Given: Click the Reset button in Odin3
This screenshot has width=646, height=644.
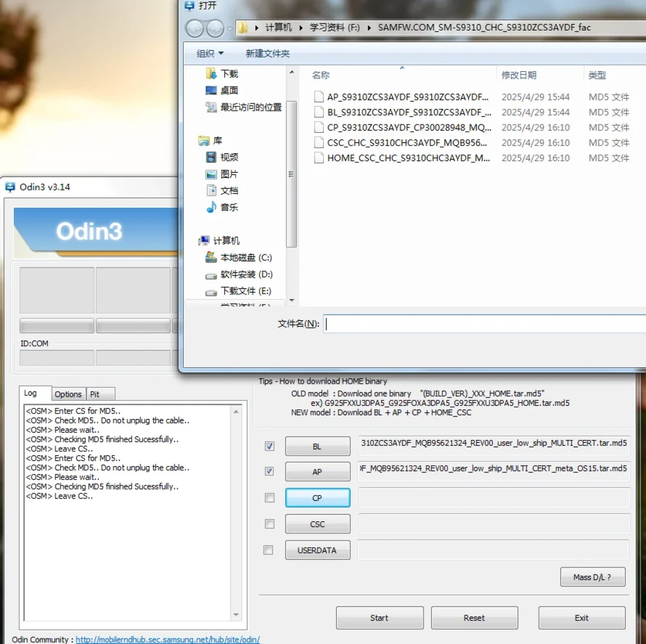Looking at the screenshot, I should (x=474, y=618).
